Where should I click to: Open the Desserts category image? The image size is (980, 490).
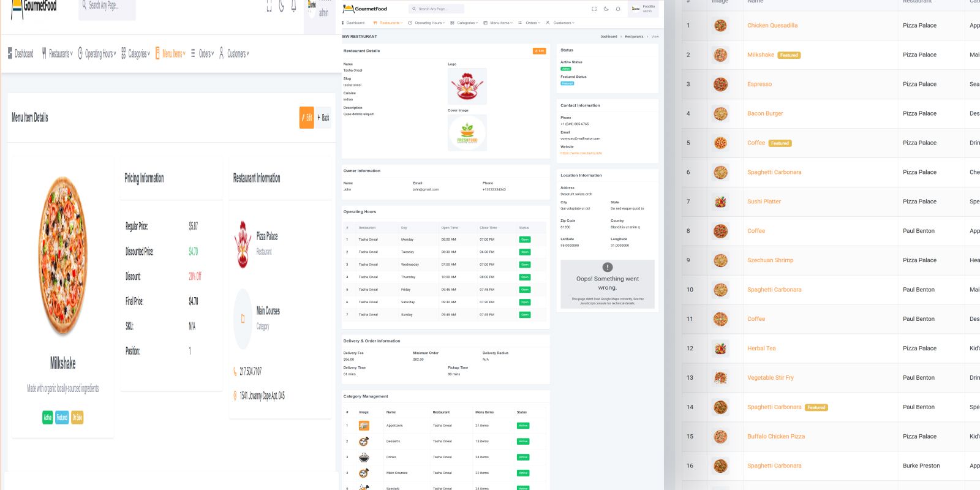click(x=364, y=442)
